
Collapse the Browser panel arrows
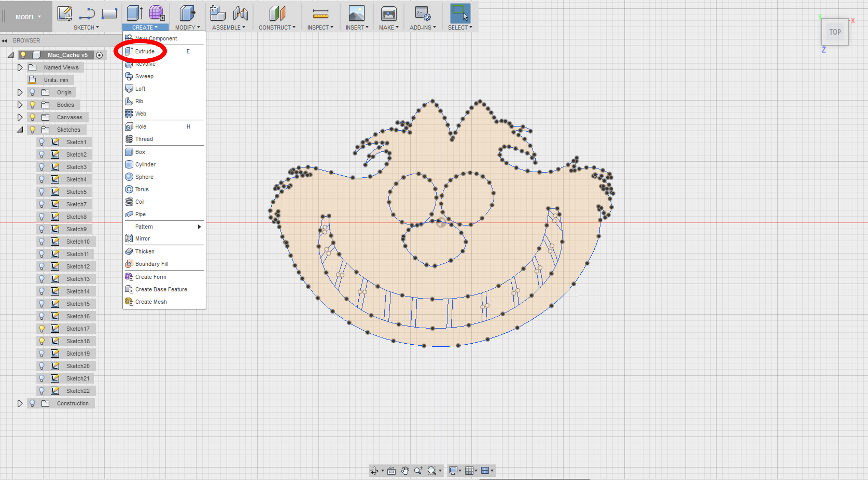point(4,41)
